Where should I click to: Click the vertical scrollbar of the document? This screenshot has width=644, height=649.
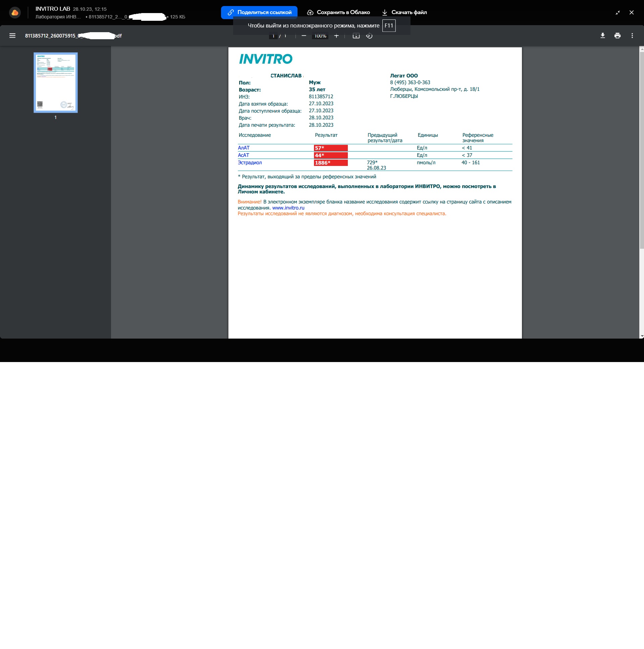pyautogui.click(x=641, y=151)
